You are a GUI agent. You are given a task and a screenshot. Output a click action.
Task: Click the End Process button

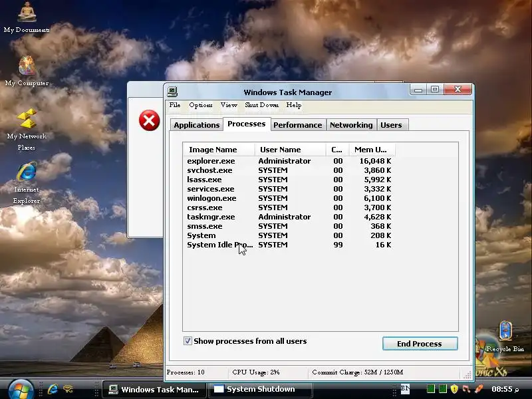click(420, 344)
